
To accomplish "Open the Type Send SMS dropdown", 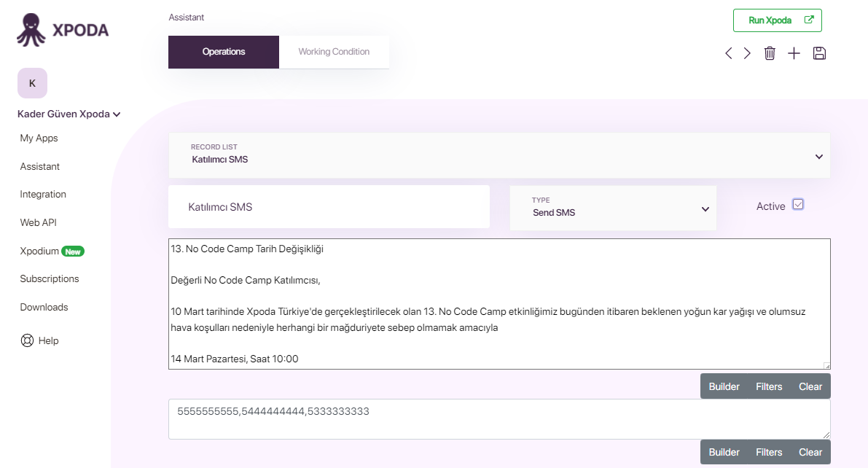I will (613, 208).
